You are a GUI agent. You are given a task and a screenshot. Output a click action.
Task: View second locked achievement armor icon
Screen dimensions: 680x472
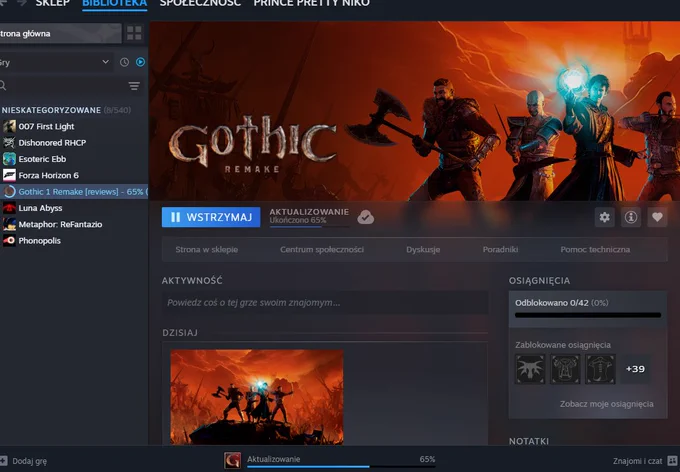(565, 369)
